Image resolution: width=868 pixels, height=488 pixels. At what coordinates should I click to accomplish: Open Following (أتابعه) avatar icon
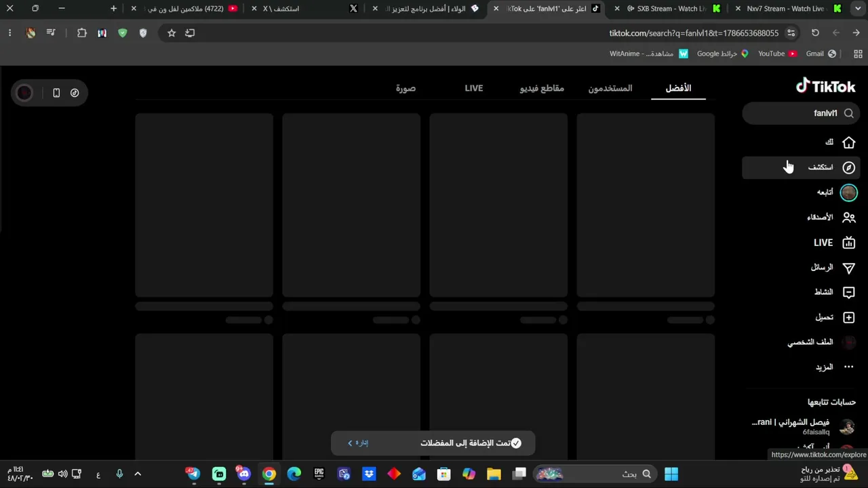coord(848,192)
